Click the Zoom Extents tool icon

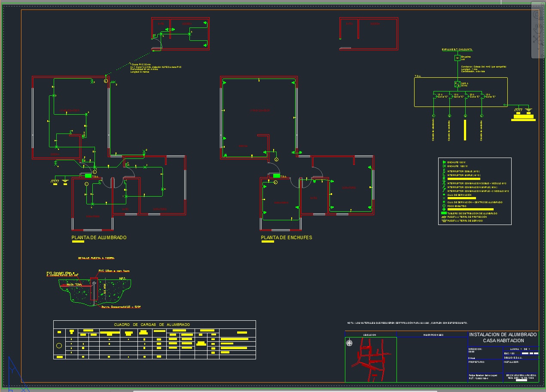point(537,40)
